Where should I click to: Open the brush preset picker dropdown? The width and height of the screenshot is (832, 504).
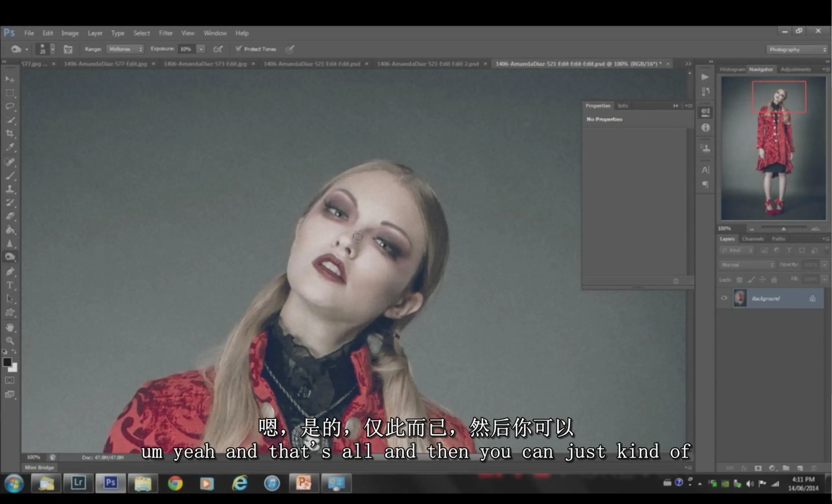point(52,49)
